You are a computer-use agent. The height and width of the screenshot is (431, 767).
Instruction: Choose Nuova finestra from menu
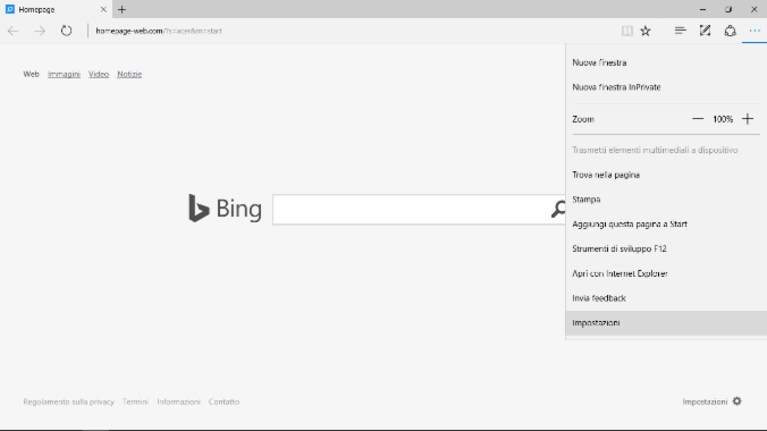[x=666, y=63]
